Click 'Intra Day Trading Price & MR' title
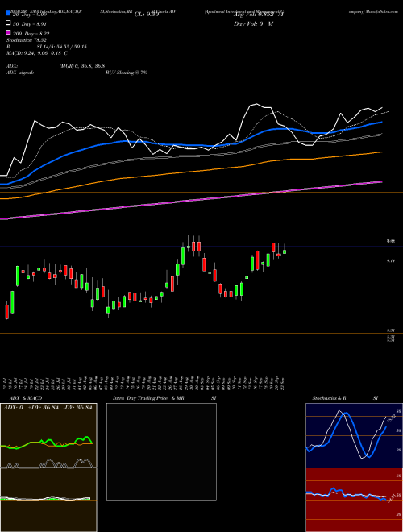Image resolution: width=403 pixels, height=532 pixels. (x=148, y=398)
